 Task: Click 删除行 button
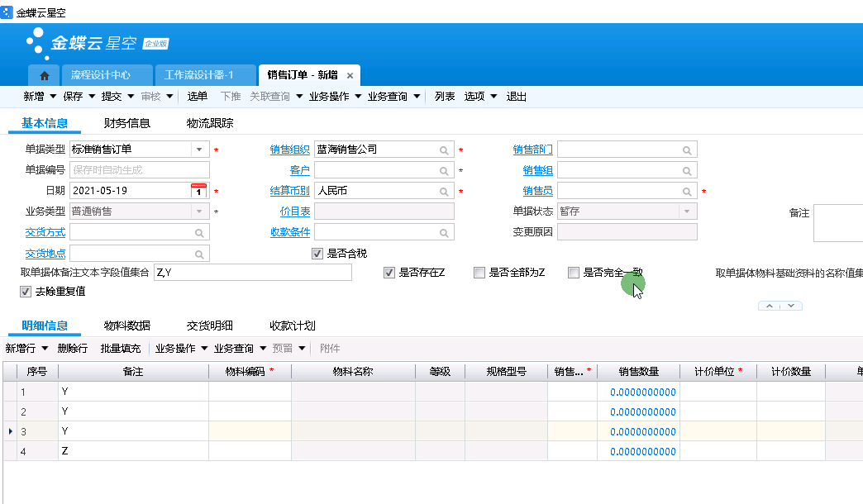(x=73, y=349)
